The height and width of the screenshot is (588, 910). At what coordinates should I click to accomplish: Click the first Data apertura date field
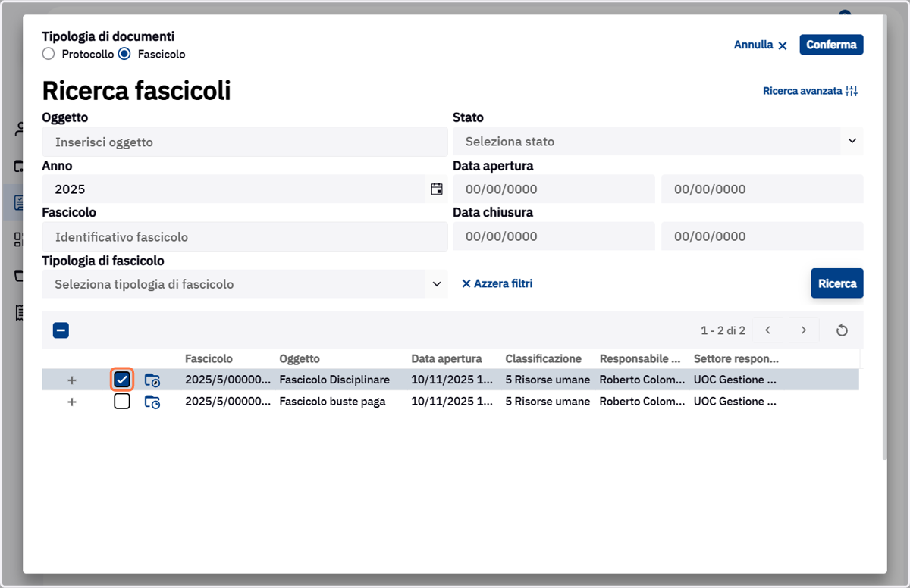coord(554,189)
